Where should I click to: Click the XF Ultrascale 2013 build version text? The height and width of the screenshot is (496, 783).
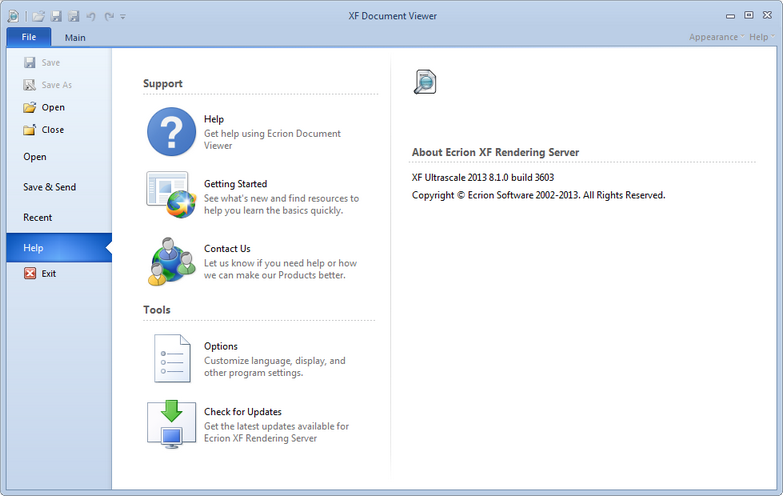(x=483, y=177)
